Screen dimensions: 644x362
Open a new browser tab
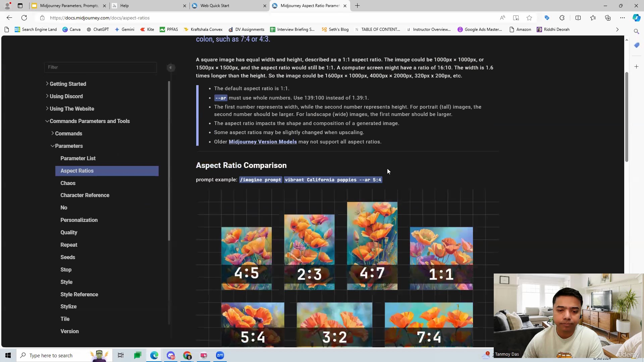point(358,6)
